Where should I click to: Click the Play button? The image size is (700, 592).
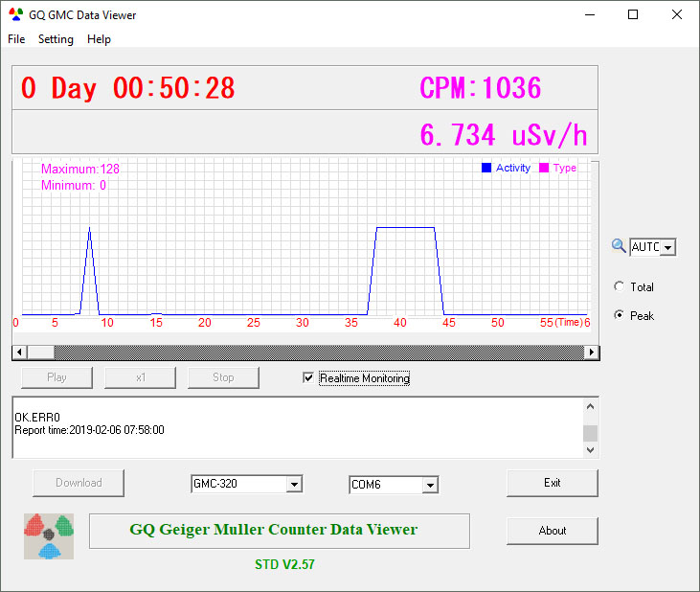56,377
